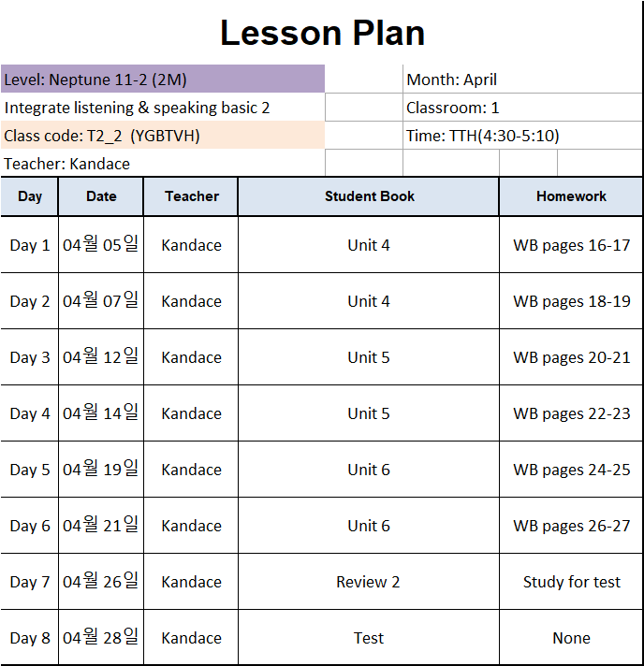Select the Class code T2_2 cell
Image resolution: width=644 pixels, height=666 pixels.
tap(162, 135)
